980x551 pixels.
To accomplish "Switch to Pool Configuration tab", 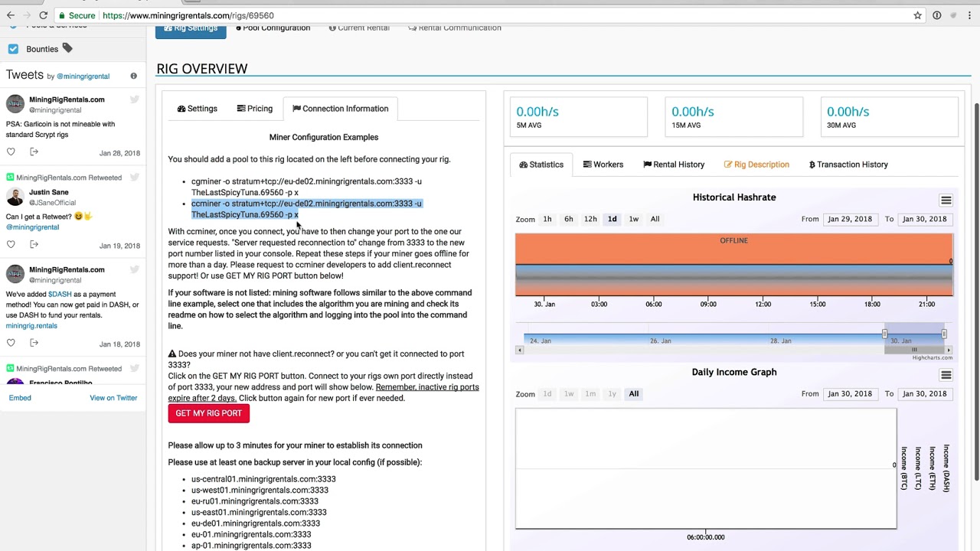I will click(x=273, y=28).
